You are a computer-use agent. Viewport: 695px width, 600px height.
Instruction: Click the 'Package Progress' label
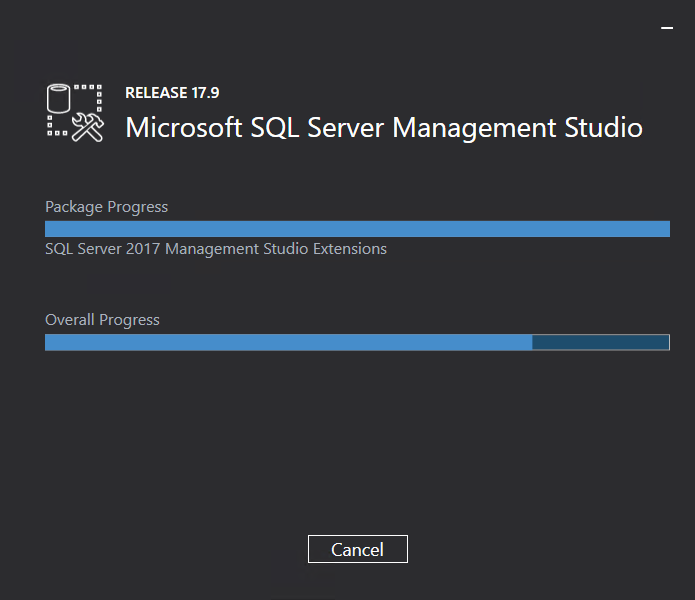(x=106, y=207)
